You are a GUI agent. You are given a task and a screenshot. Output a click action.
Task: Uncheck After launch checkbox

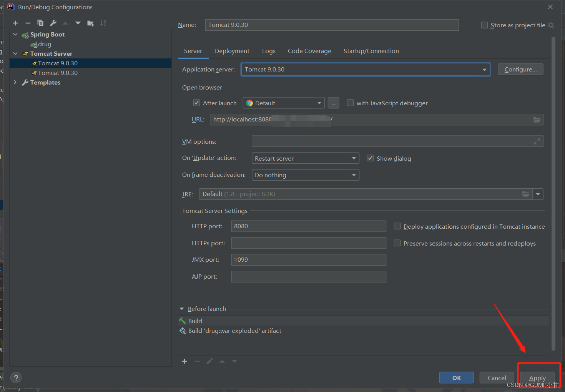(x=196, y=103)
